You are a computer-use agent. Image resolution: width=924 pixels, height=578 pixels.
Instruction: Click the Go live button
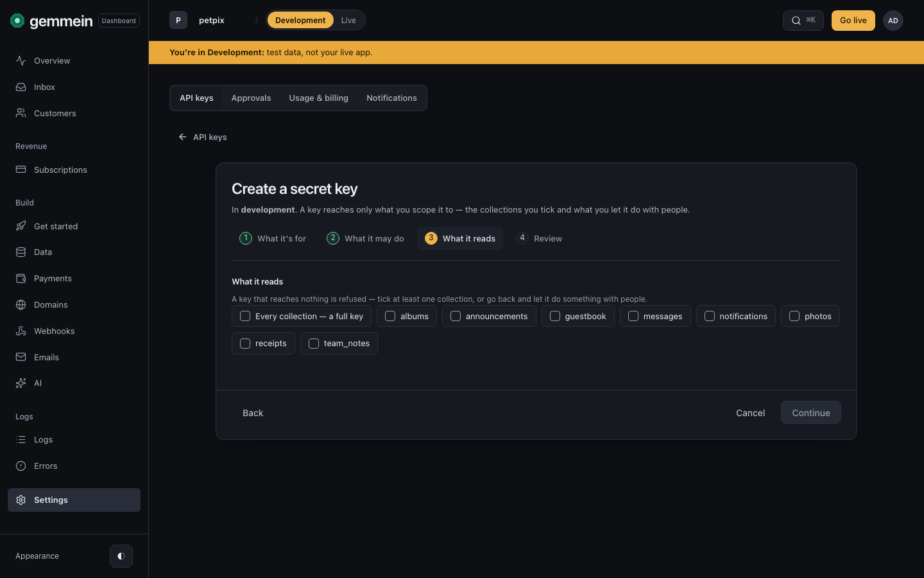coord(853,21)
